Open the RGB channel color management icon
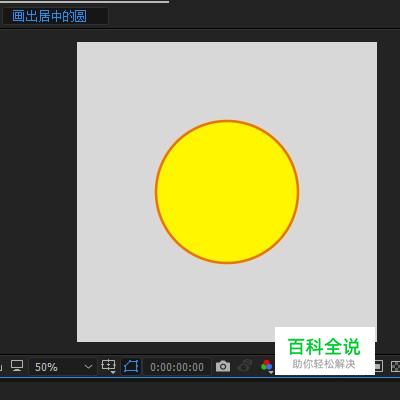Screen dimensions: 400x400 (267, 366)
